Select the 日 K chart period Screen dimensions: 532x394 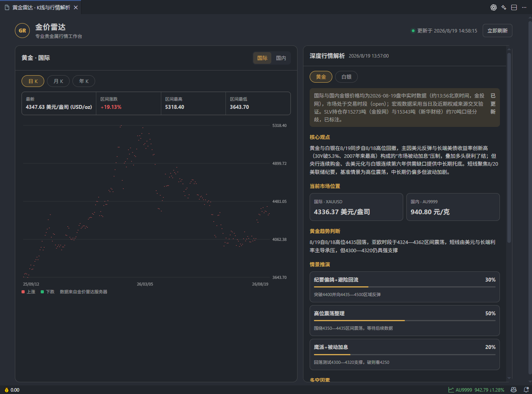[33, 81]
